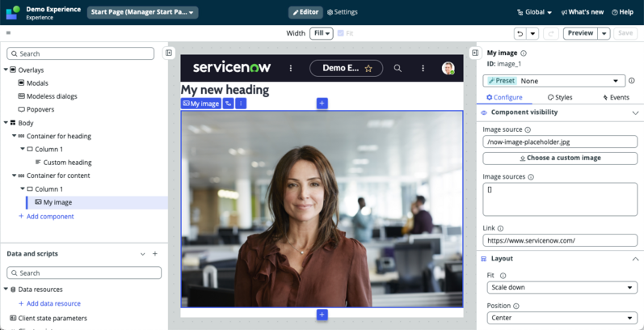Click the plus button above the image
Screen dimensions: 644x330
click(x=322, y=104)
